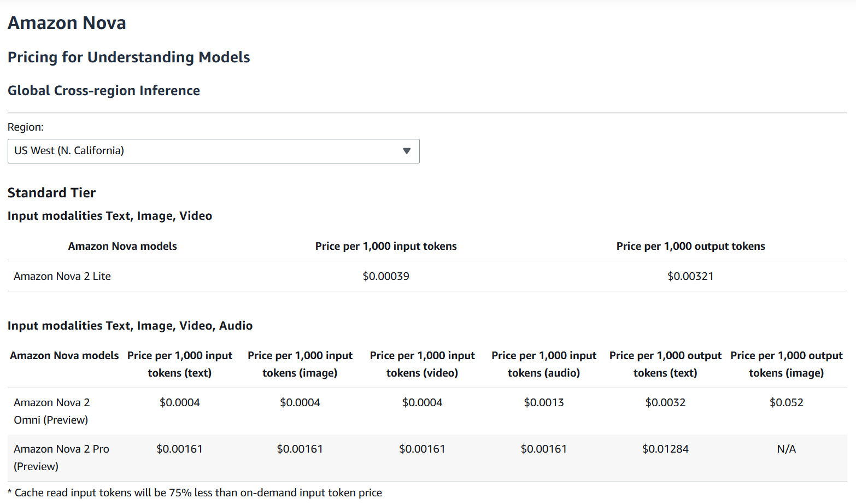Click the Region label above the selector
The width and height of the screenshot is (856, 504).
click(x=26, y=127)
